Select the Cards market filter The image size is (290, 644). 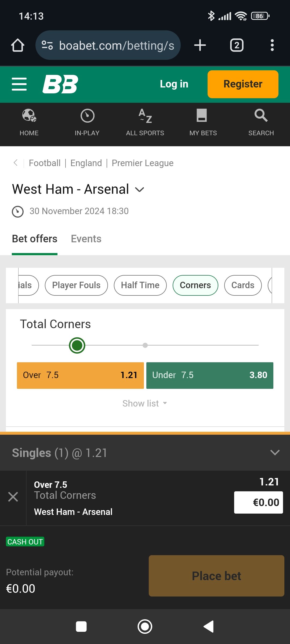pyautogui.click(x=243, y=285)
